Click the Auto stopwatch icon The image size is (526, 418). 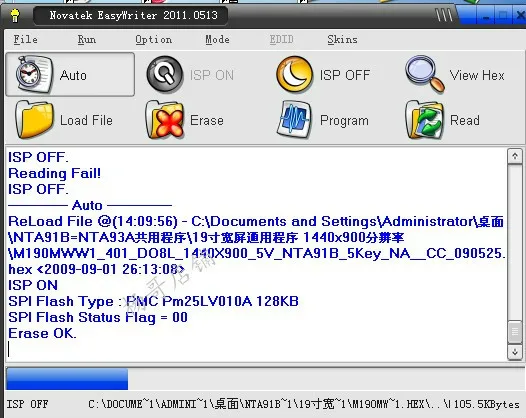pyautogui.click(x=34, y=74)
